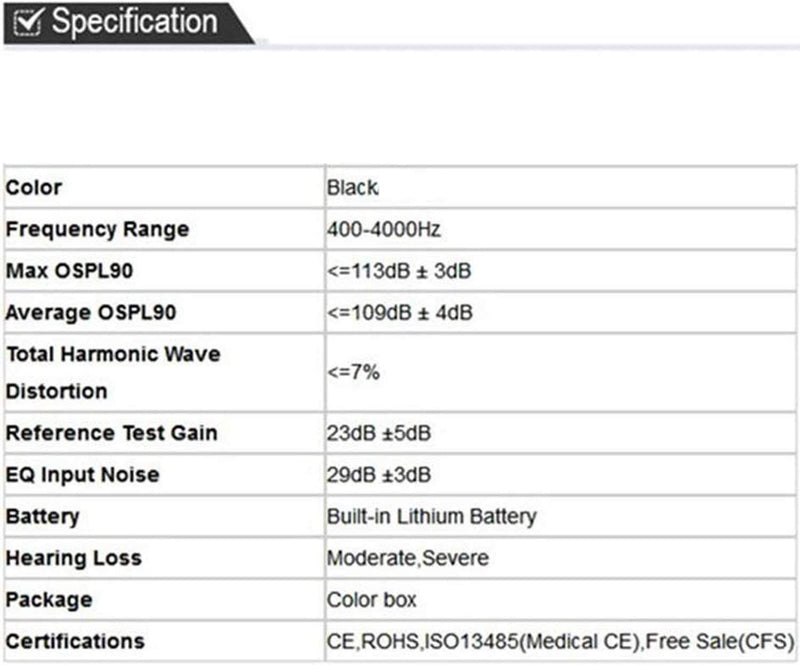The image size is (800, 665).
Task: Click the Color box package value
Action: click(371, 600)
